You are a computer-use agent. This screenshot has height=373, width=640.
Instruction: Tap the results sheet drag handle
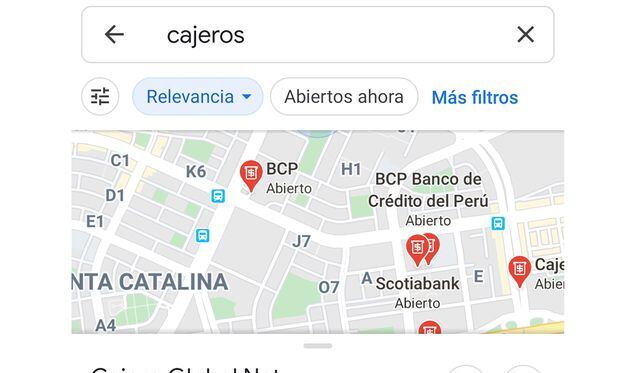coord(318,346)
